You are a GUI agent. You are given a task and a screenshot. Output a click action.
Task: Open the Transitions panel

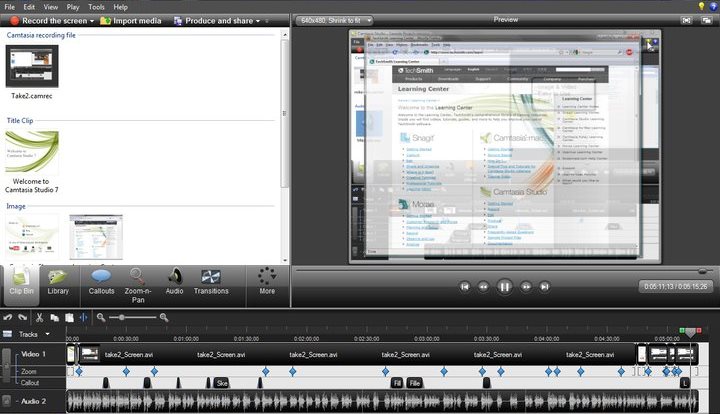[x=211, y=281]
